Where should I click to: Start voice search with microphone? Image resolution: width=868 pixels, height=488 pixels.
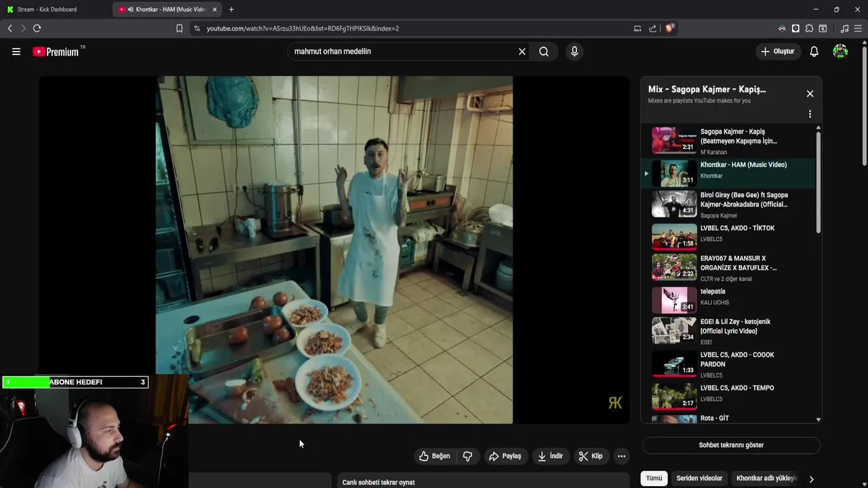click(x=574, y=52)
